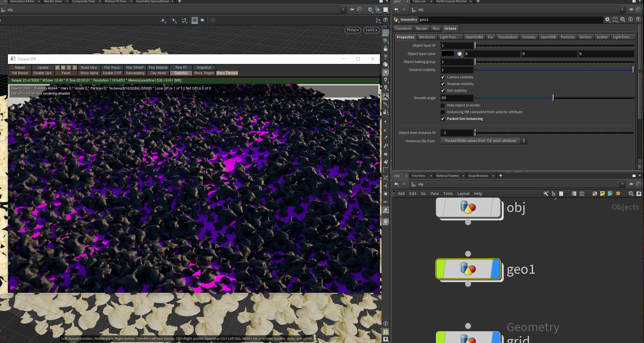Click the parameter search magnifier icon
644x343 pixels.
(623, 19)
